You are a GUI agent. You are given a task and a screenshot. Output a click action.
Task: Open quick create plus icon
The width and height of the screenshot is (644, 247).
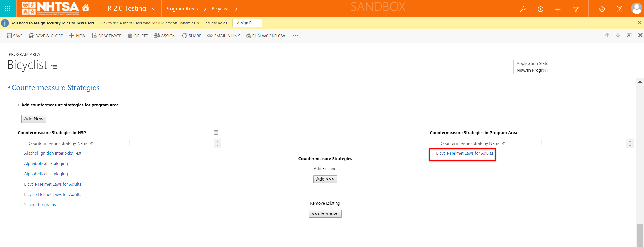pos(558,9)
